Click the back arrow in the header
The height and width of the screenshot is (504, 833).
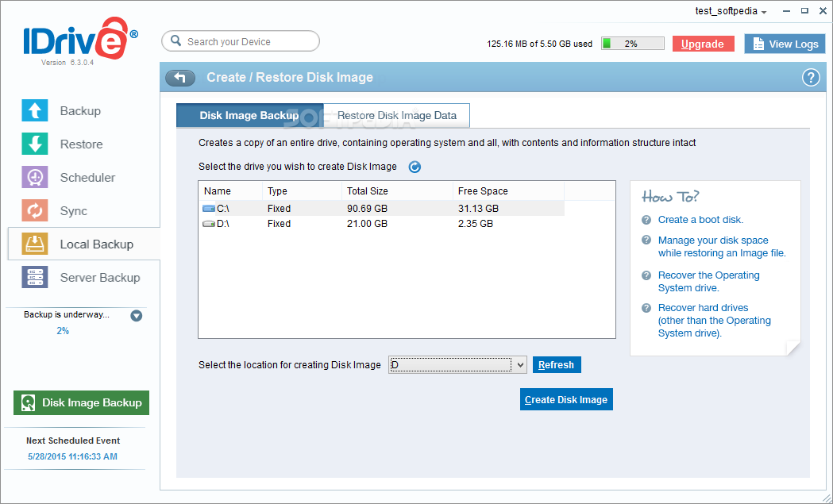[x=180, y=78]
